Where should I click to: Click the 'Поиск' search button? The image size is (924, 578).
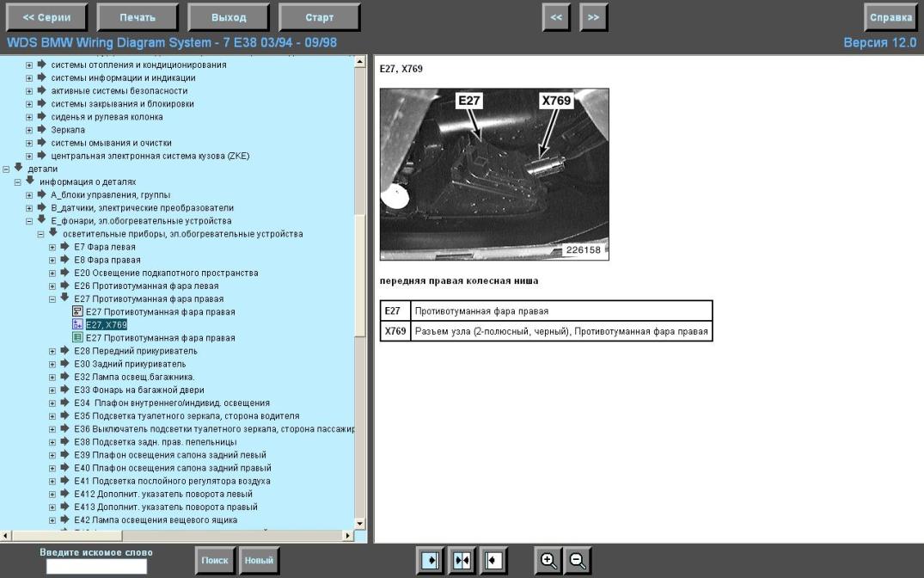pos(215,560)
